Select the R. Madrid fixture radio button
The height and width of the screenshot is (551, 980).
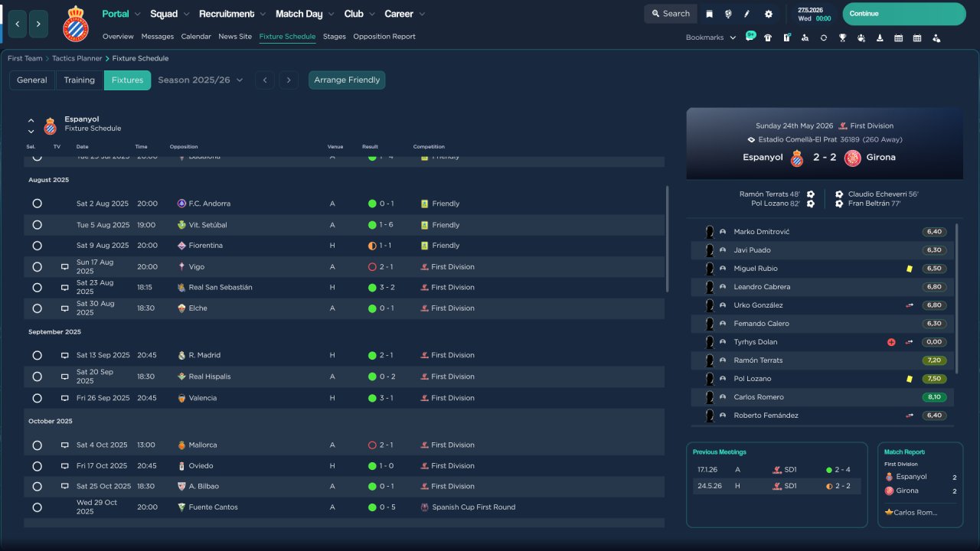37,355
